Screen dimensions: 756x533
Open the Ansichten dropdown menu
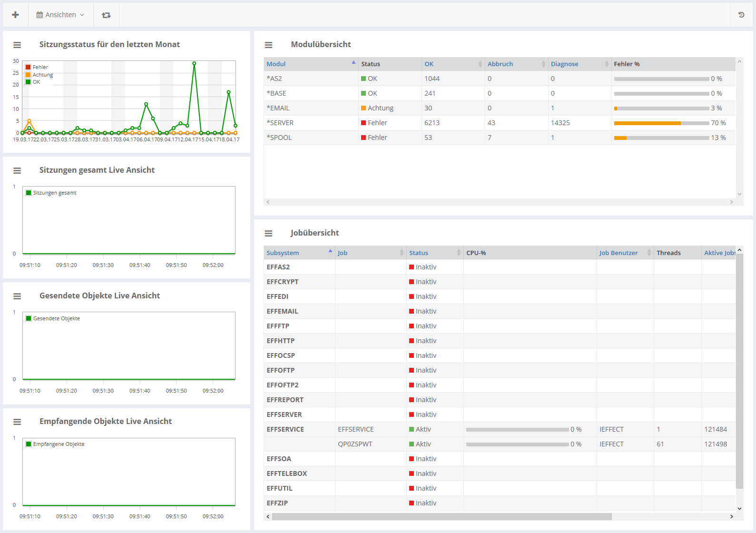tap(60, 15)
